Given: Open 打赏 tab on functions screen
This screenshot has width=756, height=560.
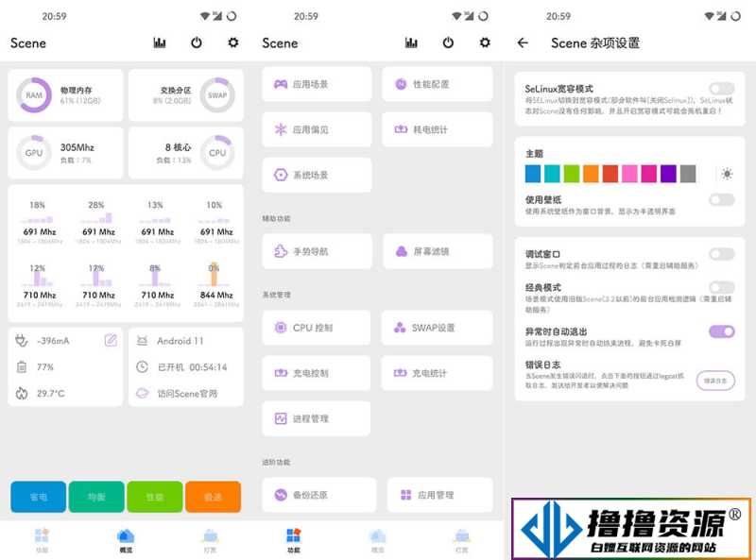Looking at the screenshot, I should [461, 540].
